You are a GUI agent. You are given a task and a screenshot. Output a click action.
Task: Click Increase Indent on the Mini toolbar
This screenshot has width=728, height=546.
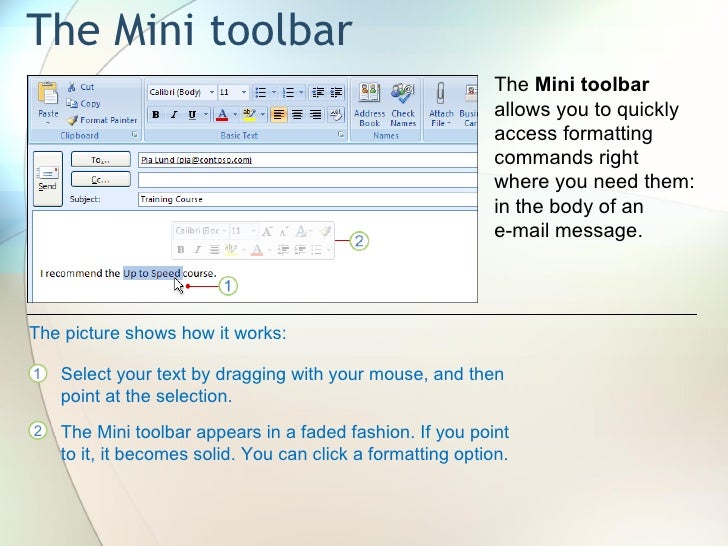(x=300, y=250)
